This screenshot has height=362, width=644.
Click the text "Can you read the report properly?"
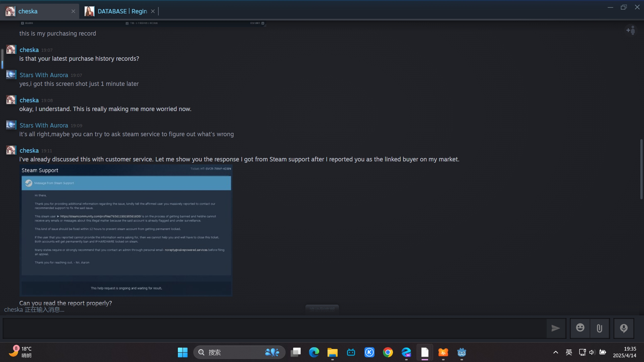click(x=66, y=303)
